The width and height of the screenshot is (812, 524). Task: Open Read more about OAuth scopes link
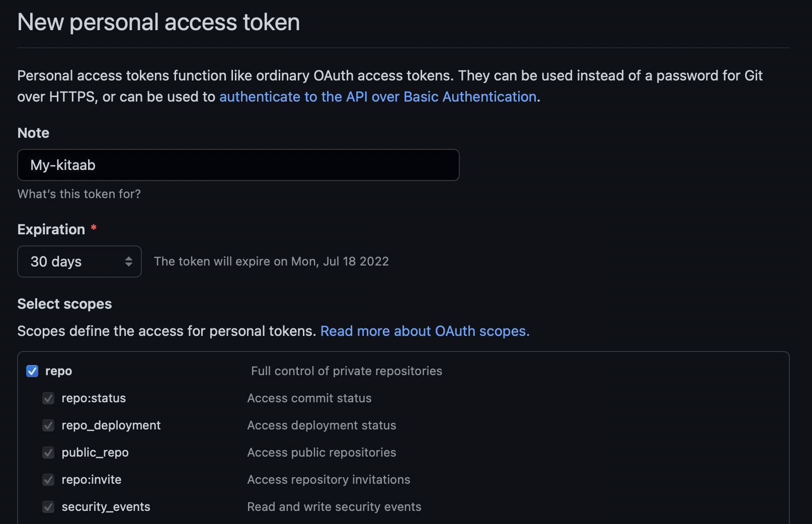425,331
